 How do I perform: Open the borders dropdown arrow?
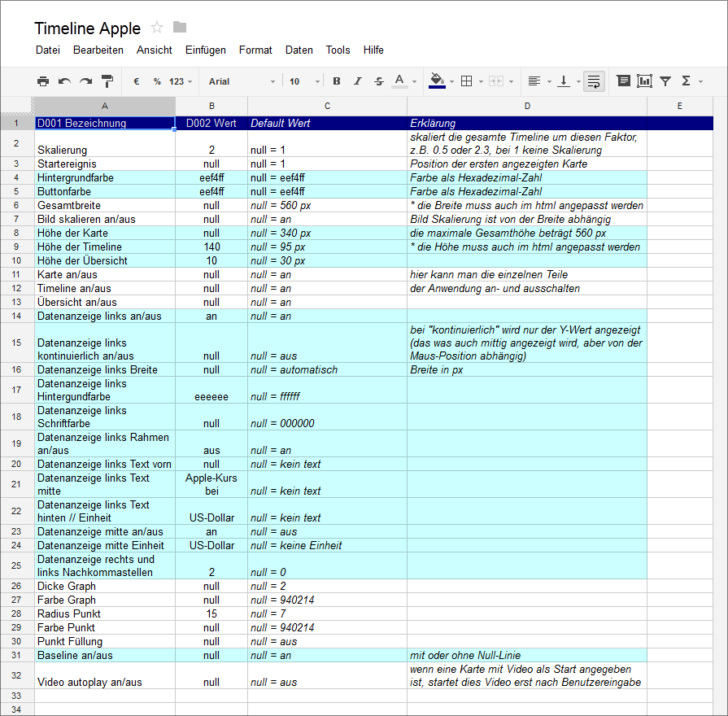481,81
